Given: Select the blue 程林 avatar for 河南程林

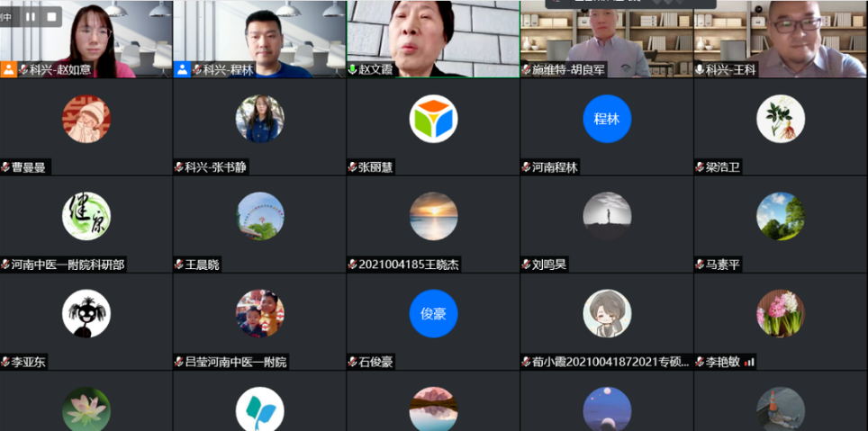Looking at the screenshot, I should pos(606,119).
